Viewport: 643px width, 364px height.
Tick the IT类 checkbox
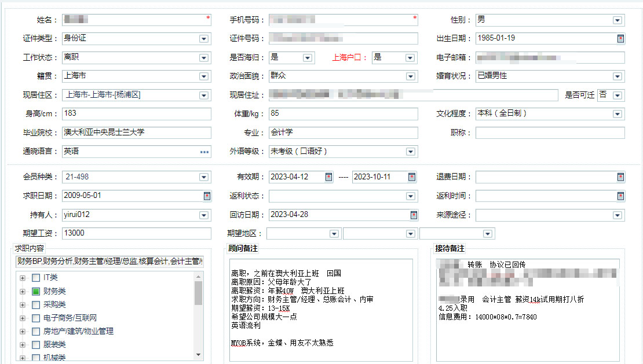coord(36,278)
